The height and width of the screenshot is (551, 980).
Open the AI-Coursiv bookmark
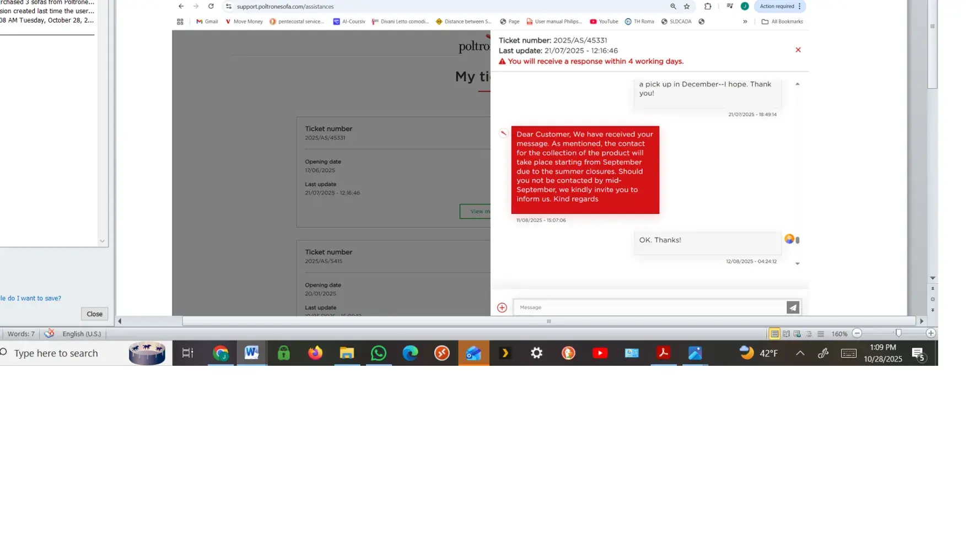coord(349,21)
